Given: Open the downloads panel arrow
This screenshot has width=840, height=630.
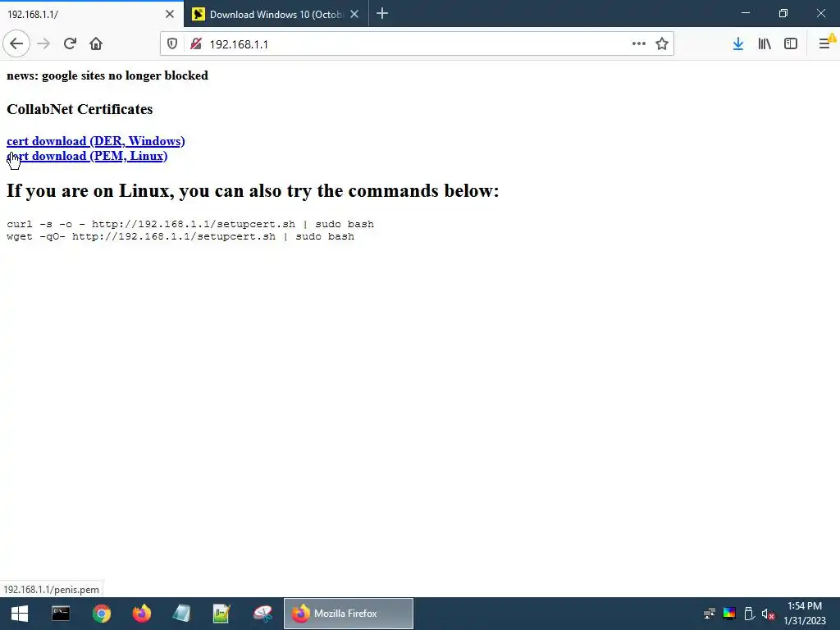Looking at the screenshot, I should tap(738, 44).
